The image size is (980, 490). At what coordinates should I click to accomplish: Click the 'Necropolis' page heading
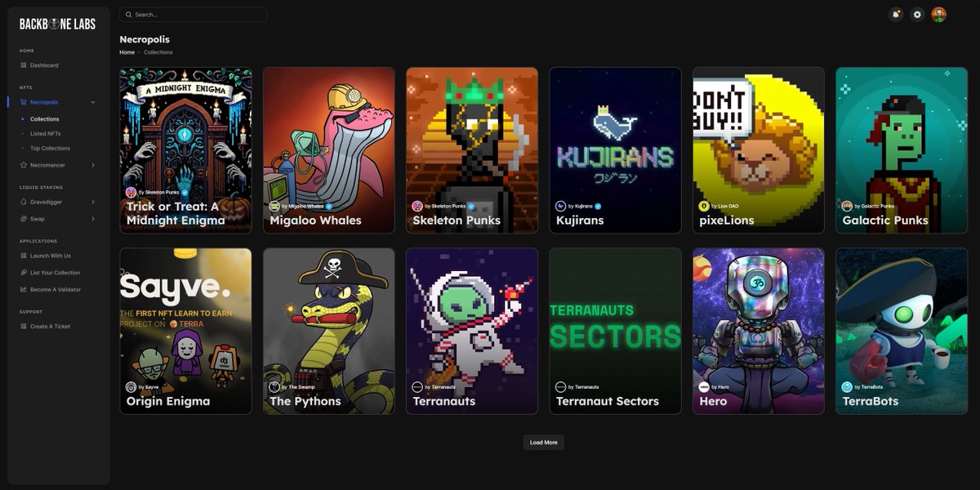pyautogui.click(x=145, y=39)
